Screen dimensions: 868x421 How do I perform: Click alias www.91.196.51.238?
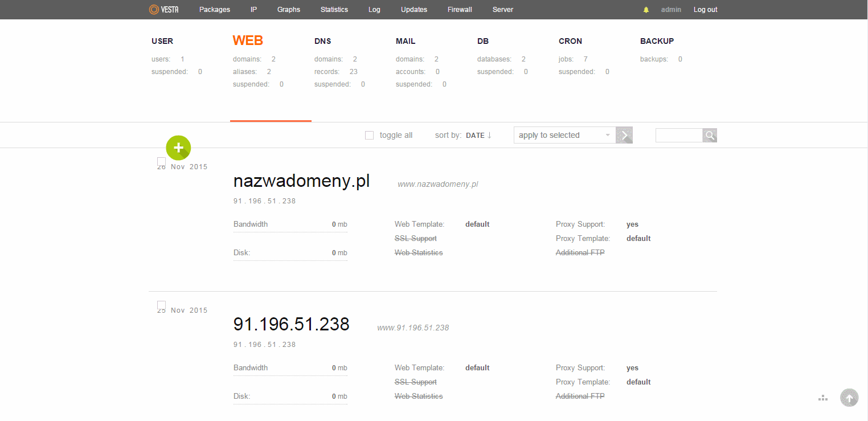coord(413,328)
